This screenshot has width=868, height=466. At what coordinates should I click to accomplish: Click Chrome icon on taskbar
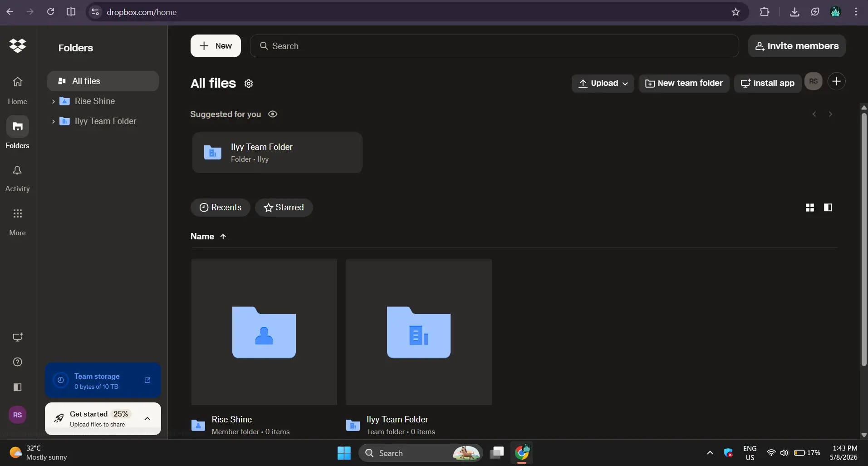(x=522, y=453)
